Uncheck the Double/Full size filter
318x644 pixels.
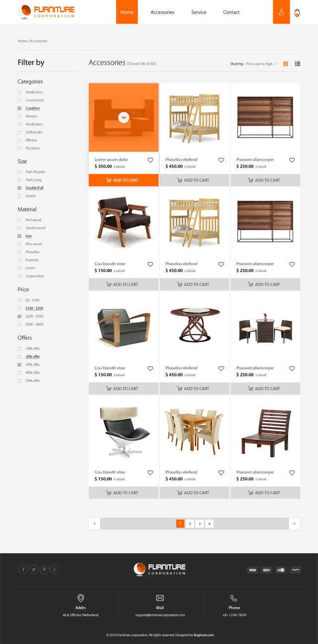(x=19, y=188)
